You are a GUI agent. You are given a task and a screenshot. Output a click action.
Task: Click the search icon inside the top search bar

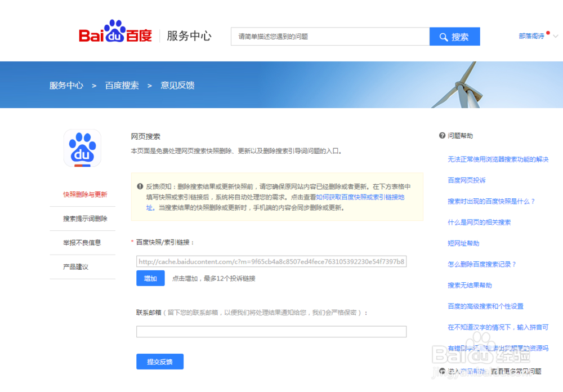click(x=444, y=36)
